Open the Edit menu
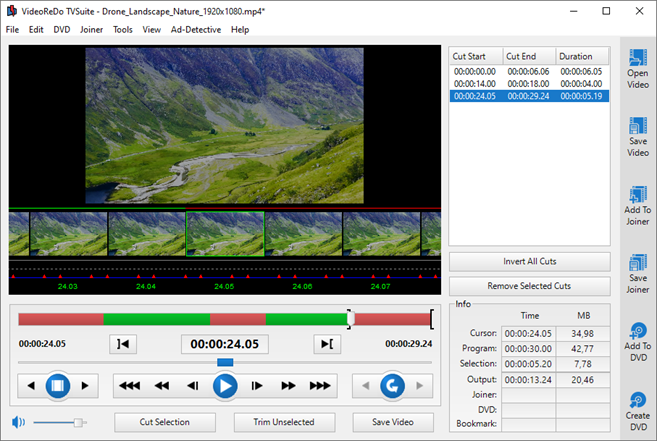The width and height of the screenshot is (657, 441). pos(36,30)
